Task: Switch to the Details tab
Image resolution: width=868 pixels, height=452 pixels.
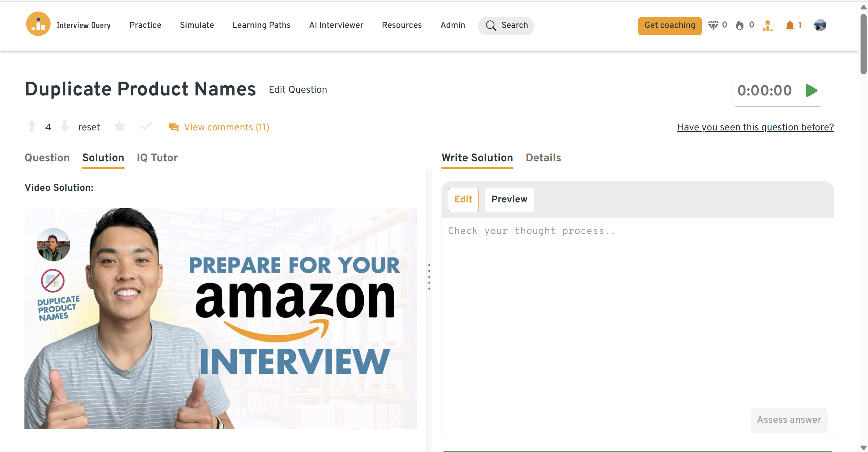Action: click(543, 158)
